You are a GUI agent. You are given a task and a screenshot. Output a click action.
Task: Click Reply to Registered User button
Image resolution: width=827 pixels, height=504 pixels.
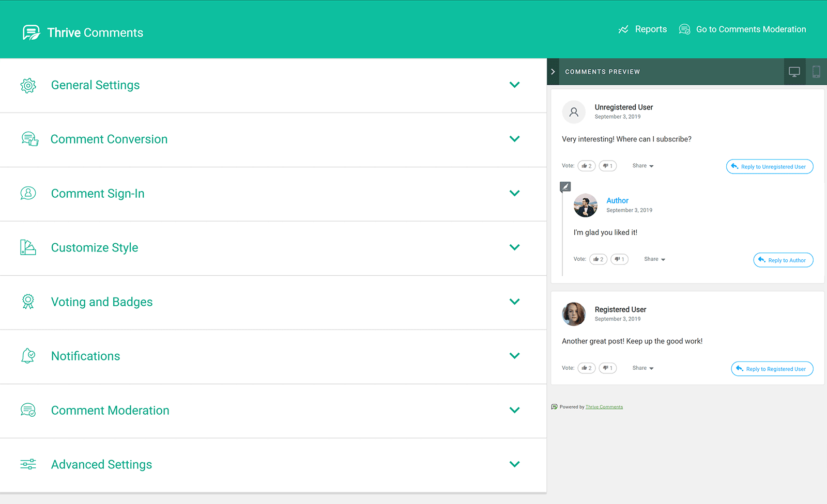(x=772, y=369)
